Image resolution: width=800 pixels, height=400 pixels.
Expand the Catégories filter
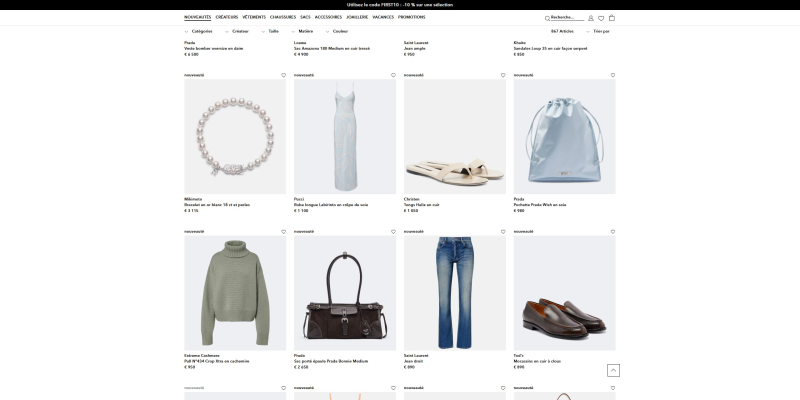(x=198, y=31)
